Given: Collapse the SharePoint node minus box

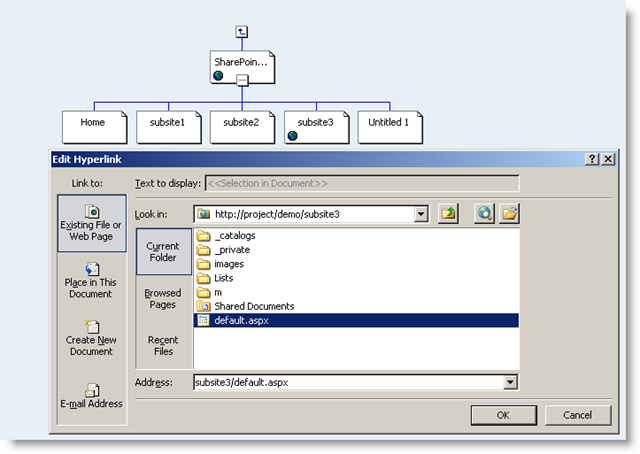Looking at the screenshot, I should (242, 80).
